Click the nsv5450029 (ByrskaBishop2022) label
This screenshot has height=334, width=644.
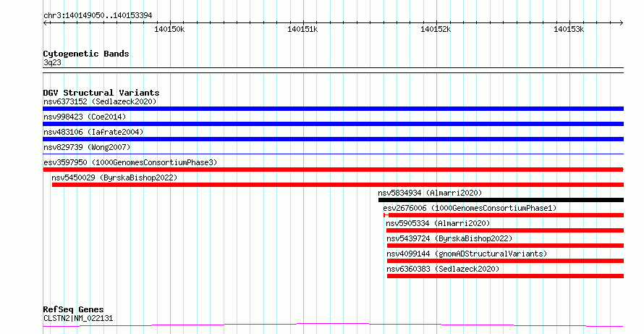click(x=114, y=178)
